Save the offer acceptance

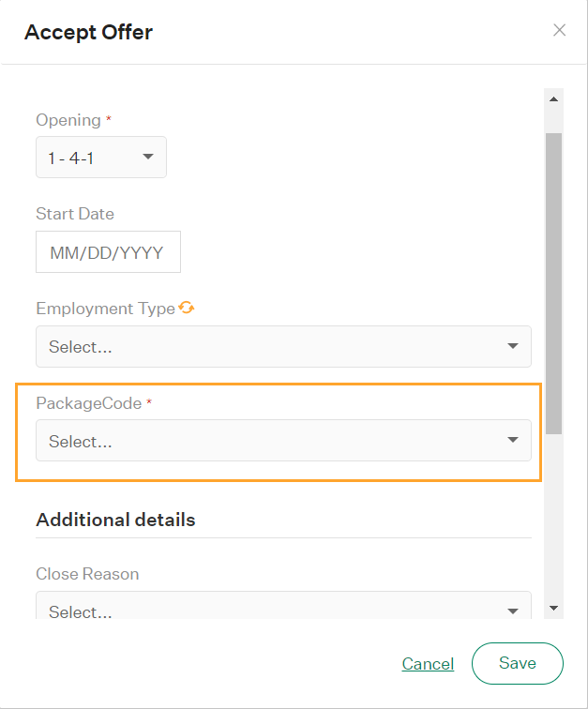point(518,663)
